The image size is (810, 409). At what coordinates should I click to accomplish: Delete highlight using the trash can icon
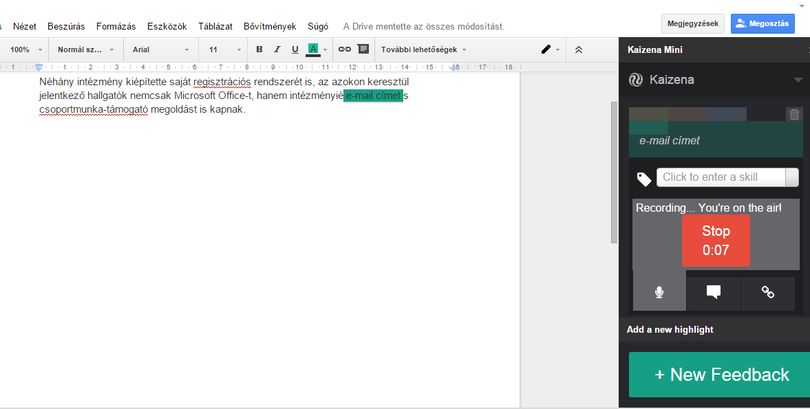tap(795, 114)
